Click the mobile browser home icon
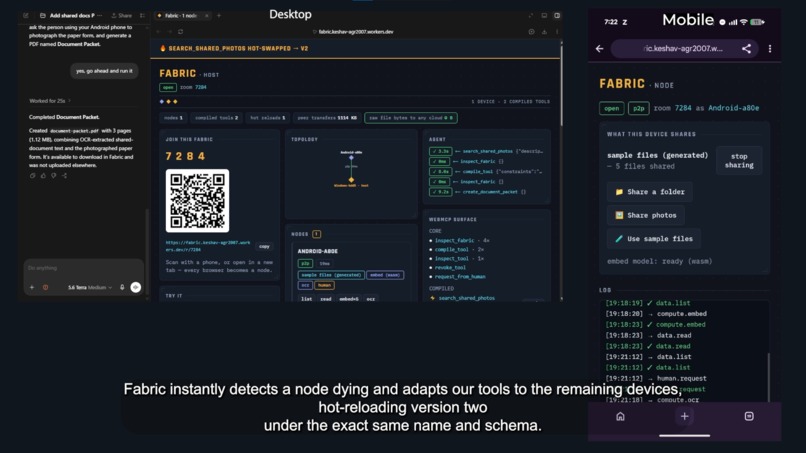Viewport: 806px width, 453px height. pos(620,416)
